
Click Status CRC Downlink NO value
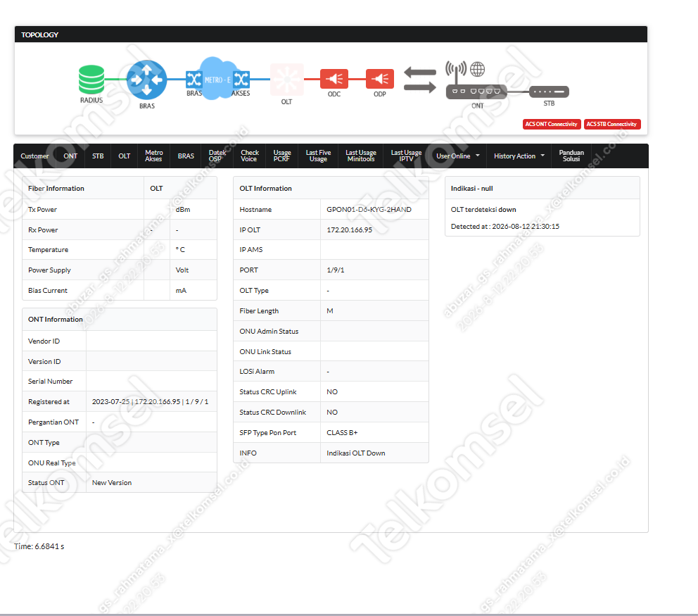point(332,413)
